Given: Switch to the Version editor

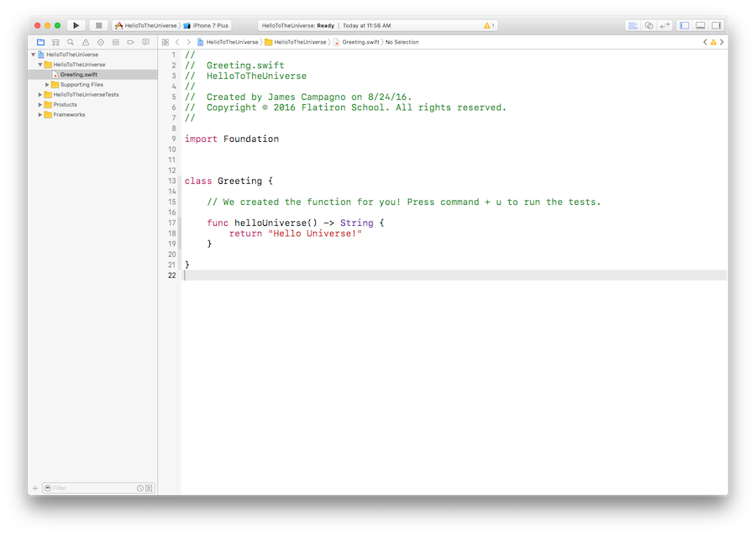Looking at the screenshot, I should (x=664, y=25).
